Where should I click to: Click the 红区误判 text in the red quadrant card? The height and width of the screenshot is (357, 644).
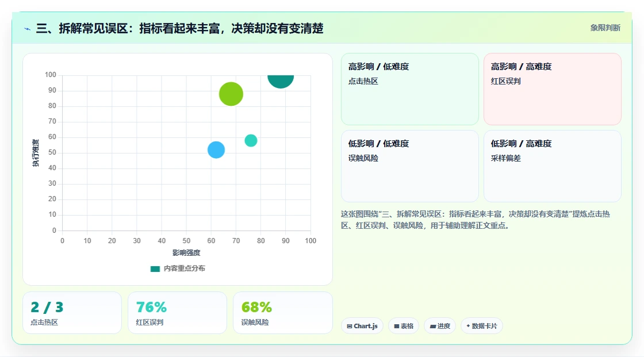point(505,81)
